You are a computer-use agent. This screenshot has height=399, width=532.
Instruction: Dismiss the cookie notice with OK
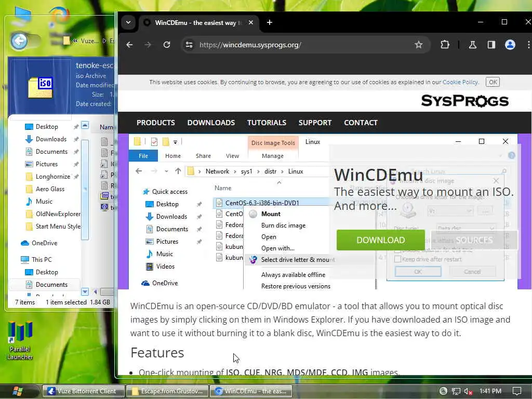pos(493,82)
